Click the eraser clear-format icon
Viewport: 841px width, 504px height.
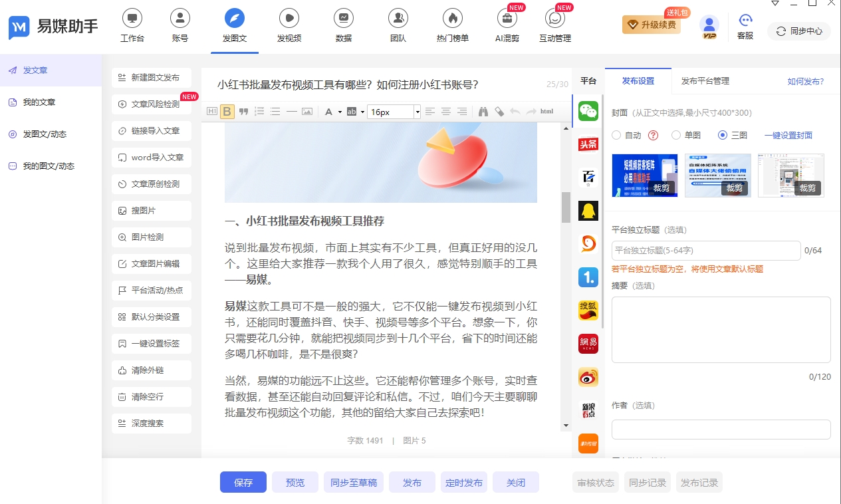[x=499, y=112]
